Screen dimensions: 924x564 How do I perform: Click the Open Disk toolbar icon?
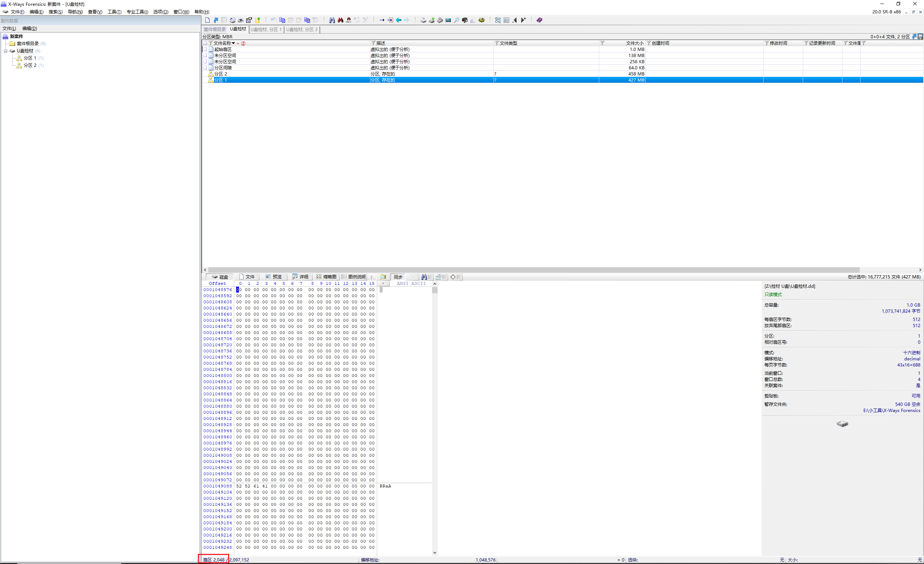click(x=423, y=20)
